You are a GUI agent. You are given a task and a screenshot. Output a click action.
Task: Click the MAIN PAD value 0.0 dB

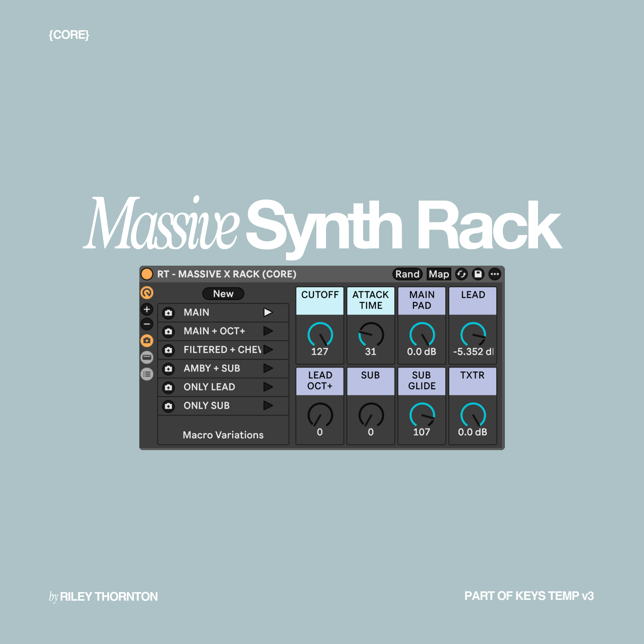(x=422, y=352)
